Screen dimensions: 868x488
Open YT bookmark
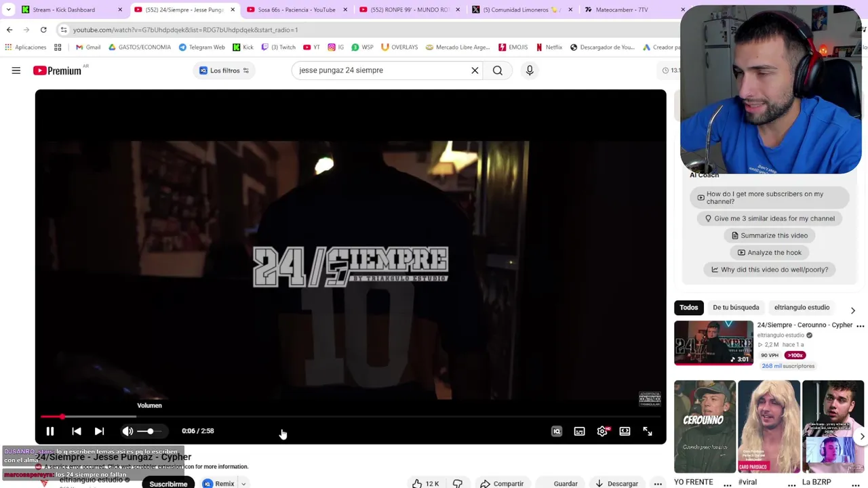point(312,47)
